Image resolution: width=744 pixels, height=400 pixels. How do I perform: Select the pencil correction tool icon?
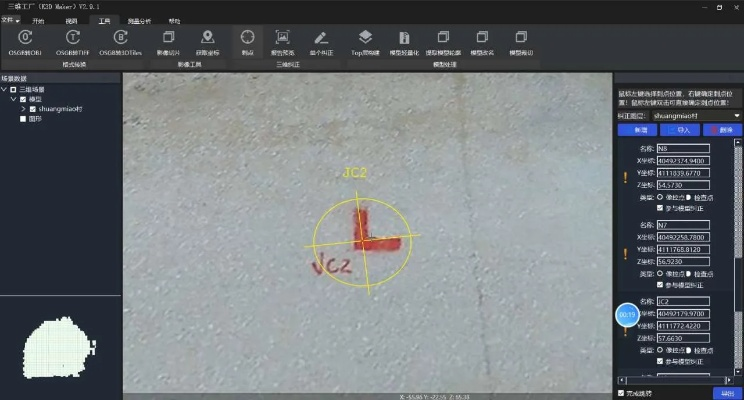point(320,39)
